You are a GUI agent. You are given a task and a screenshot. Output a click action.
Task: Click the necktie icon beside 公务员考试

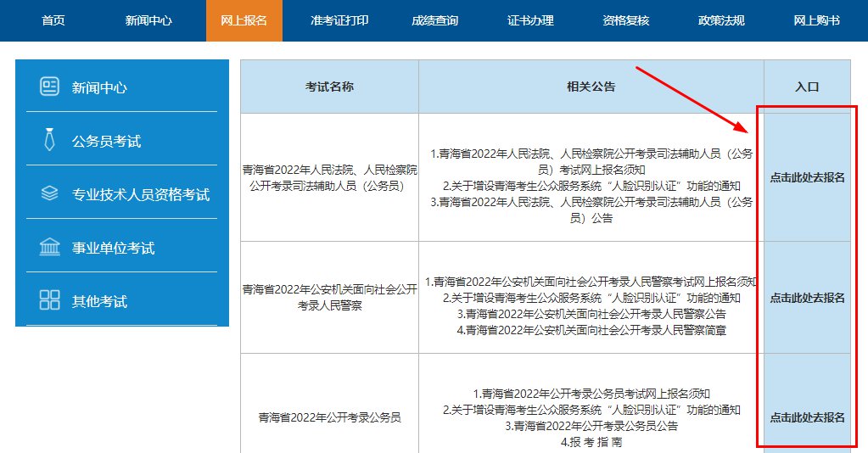click(50, 140)
